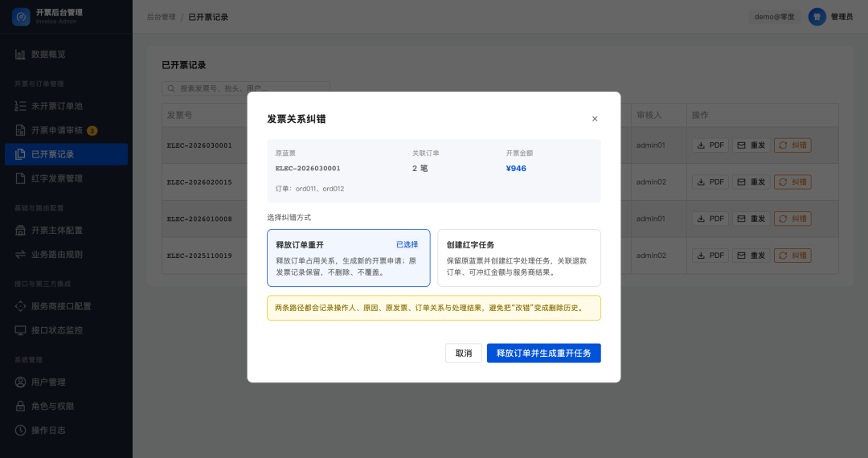Click the 后台管理 breadcrumb link
The width and height of the screenshot is (868, 458).
161,17
